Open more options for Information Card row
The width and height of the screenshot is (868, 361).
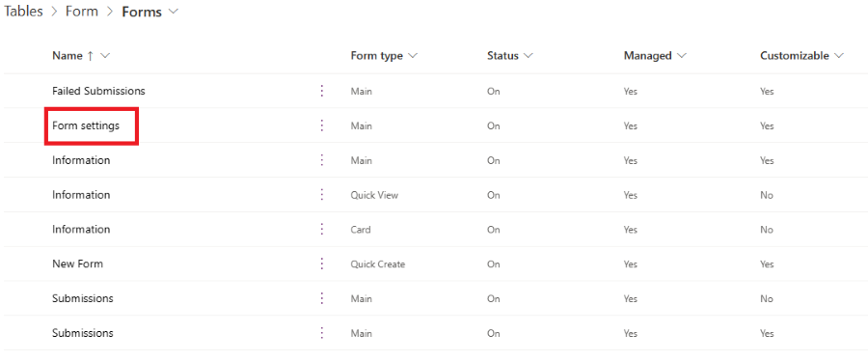[321, 229]
